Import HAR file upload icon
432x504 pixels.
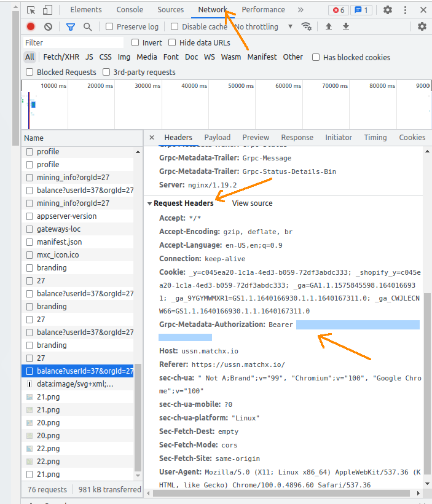pos(329,26)
